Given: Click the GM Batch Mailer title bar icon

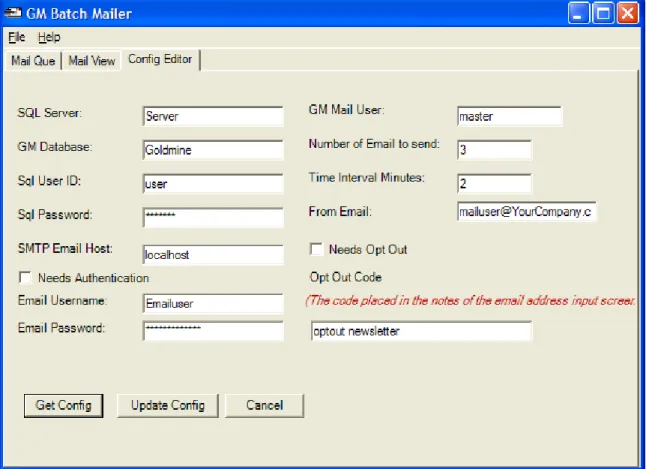Looking at the screenshot, I should coord(12,13).
